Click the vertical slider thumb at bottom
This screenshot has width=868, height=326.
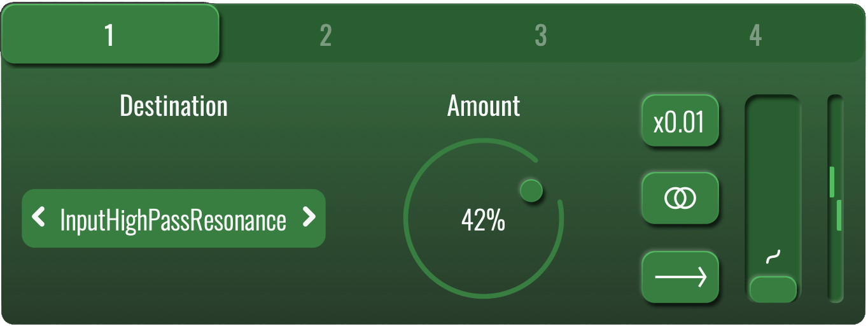click(773, 289)
